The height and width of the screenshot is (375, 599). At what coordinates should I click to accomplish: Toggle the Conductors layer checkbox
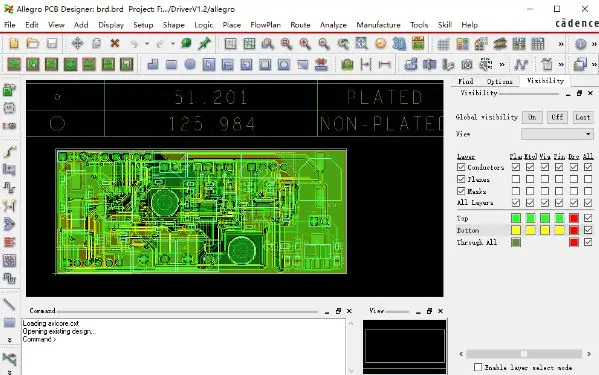point(461,167)
